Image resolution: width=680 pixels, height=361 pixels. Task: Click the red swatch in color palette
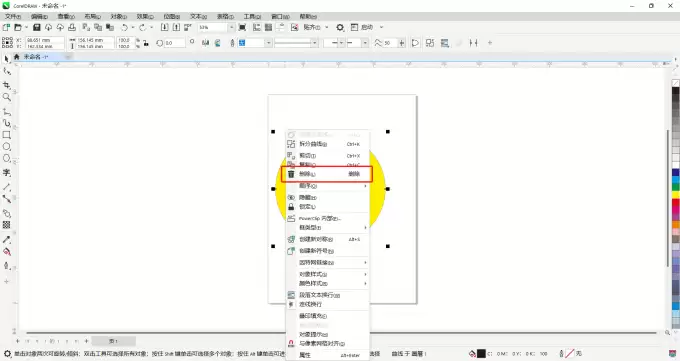675,202
